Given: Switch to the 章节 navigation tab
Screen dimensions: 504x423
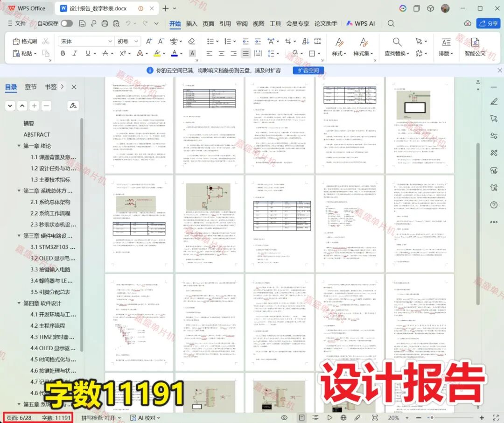Looking at the screenshot, I should (31, 87).
